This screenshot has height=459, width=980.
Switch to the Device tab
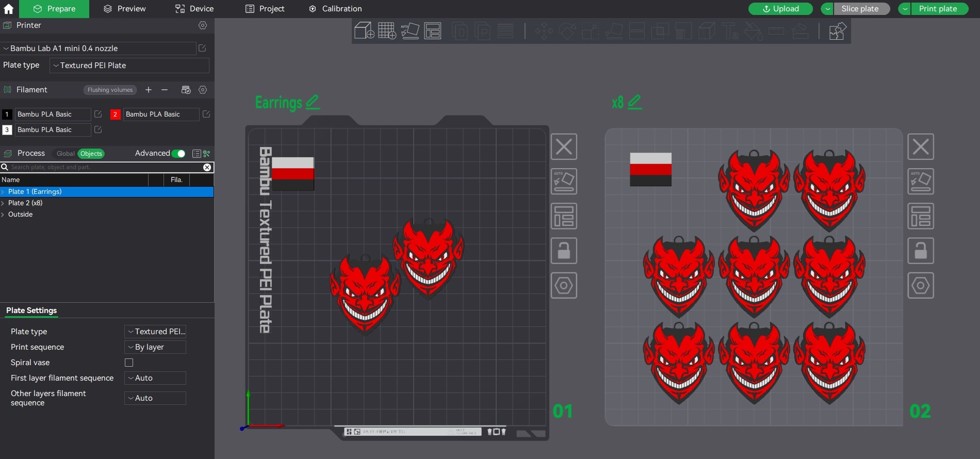pos(194,9)
